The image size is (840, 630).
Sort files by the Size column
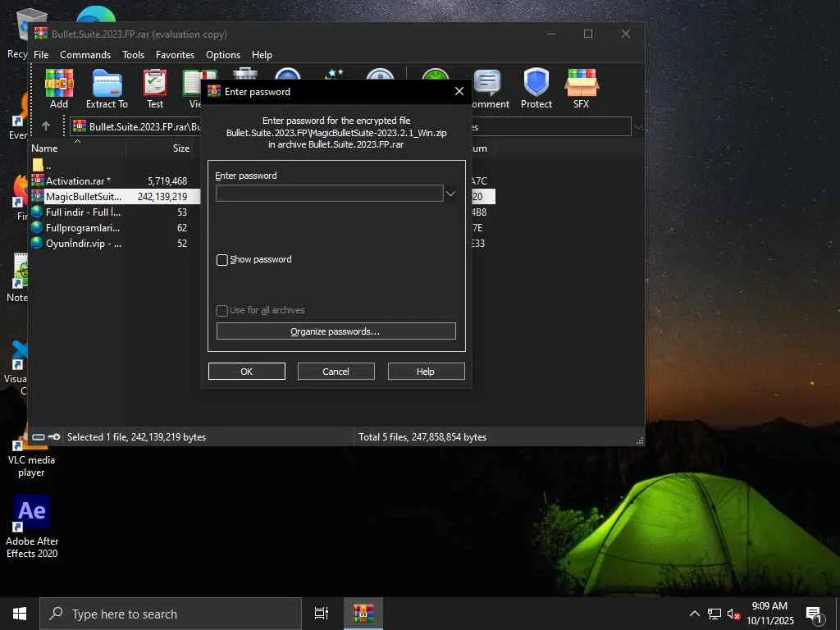(181, 148)
